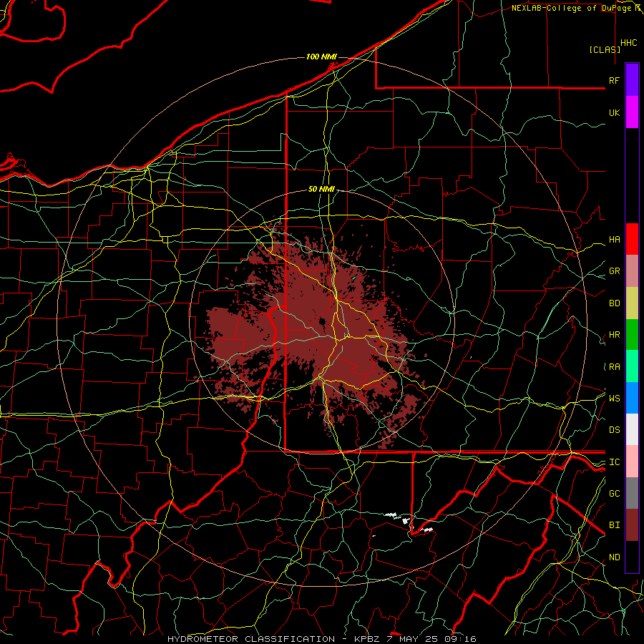Click the UK magenta legend swatch

[632, 112]
